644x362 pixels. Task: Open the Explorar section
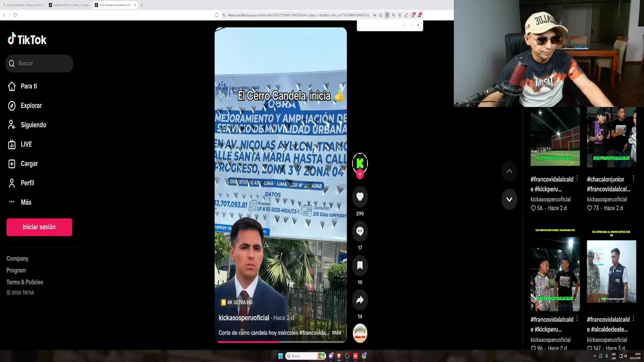pos(25,106)
